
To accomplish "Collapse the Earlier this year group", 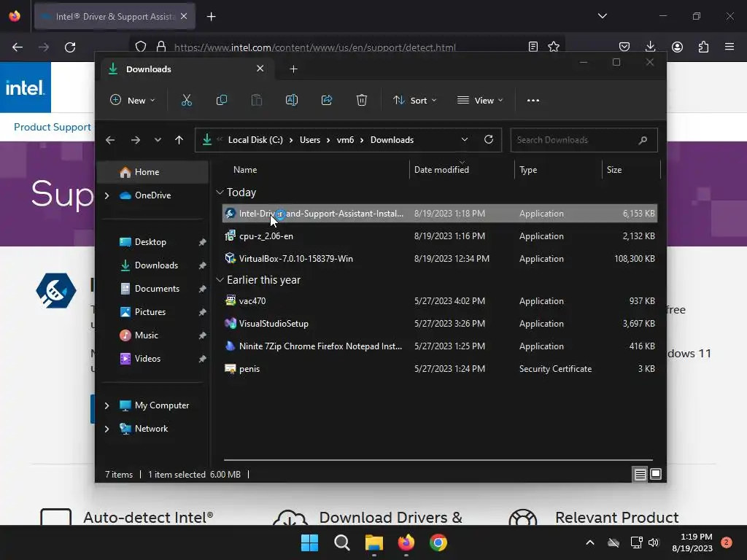I will [220, 280].
